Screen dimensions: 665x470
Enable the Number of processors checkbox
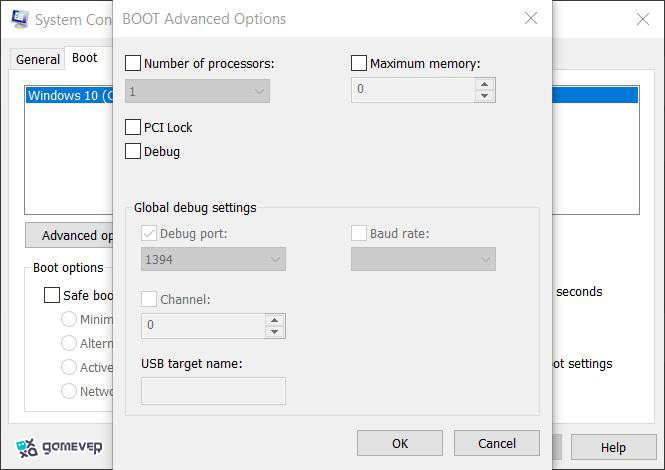tap(133, 63)
